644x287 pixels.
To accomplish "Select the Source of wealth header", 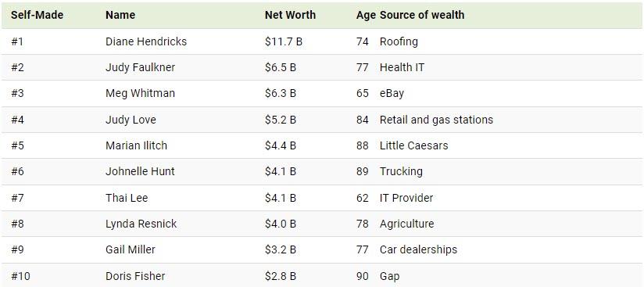I will [x=422, y=15].
